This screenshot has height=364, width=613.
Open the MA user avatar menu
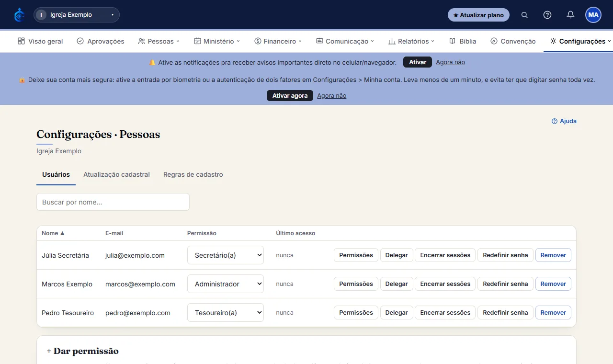tap(593, 15)
